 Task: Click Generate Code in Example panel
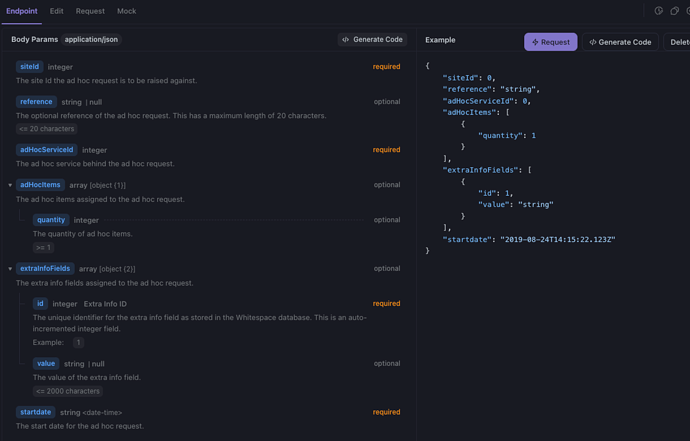click(x=620, y=42)
